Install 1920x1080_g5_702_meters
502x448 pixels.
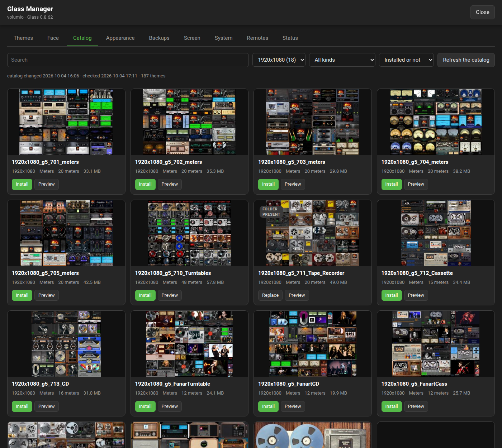pos(145,184)
